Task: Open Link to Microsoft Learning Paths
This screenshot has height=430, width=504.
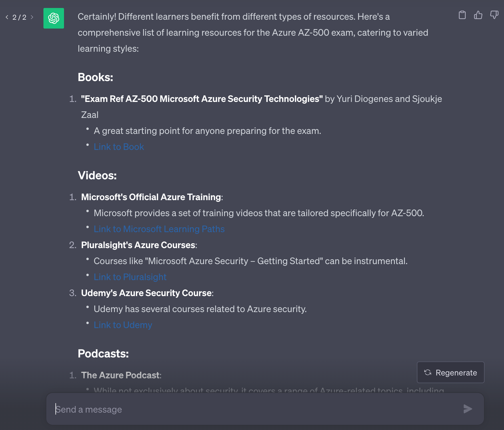Action: pos(159,229)
